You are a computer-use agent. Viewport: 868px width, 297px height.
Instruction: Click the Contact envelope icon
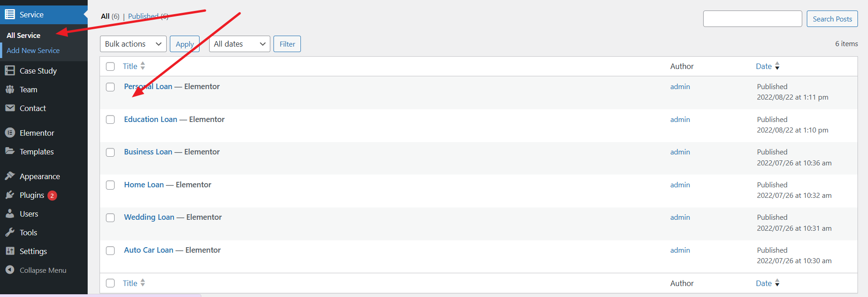[x=10, y=108]
